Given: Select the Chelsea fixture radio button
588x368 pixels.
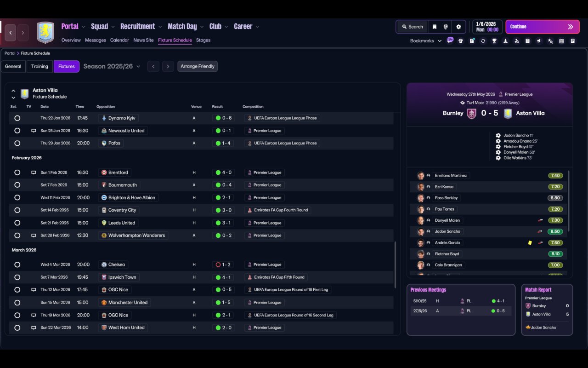Looking at the screenshot, I should (x=17, y=265).
